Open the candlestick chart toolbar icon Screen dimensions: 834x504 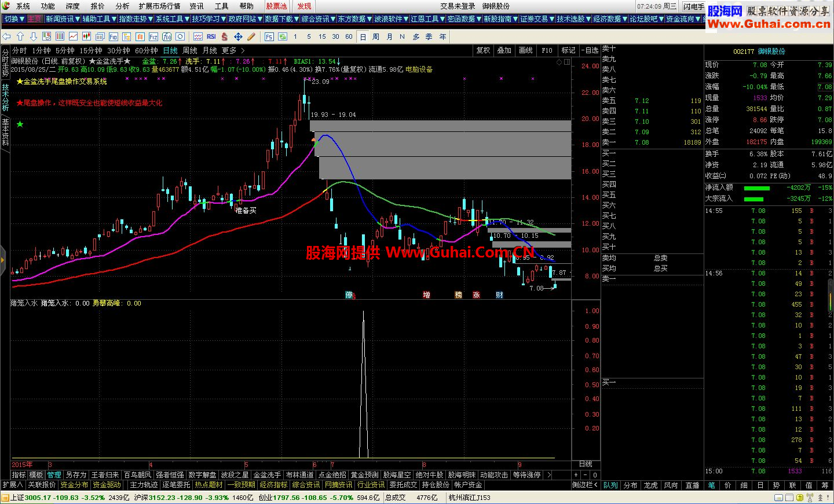pyautogui.click(x=86, y=36)
